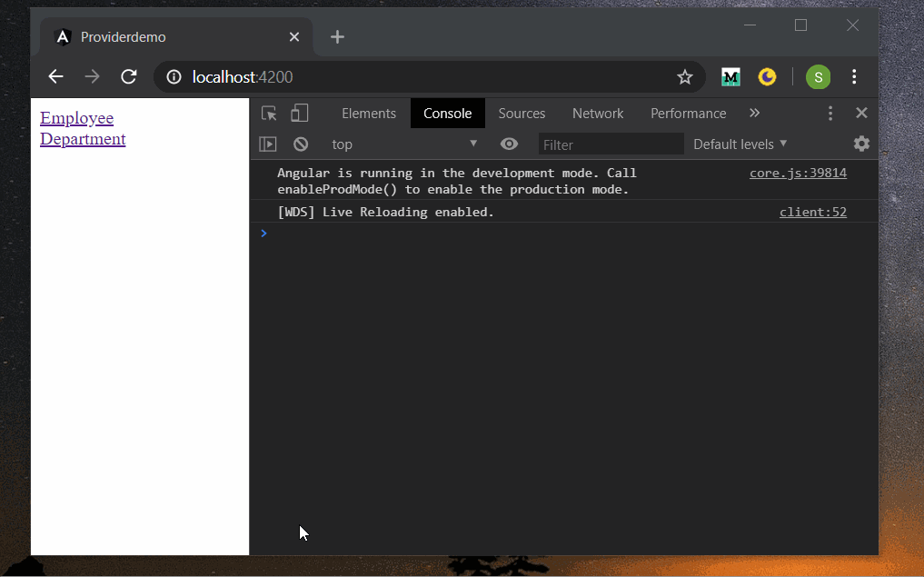Click inside the console Filter field
The image size is (924, 577).
(x=611, y=144)
